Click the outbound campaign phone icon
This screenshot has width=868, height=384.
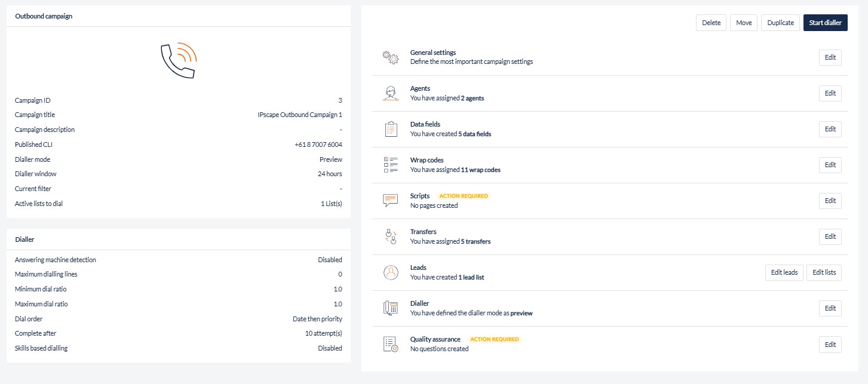(179, 60)
